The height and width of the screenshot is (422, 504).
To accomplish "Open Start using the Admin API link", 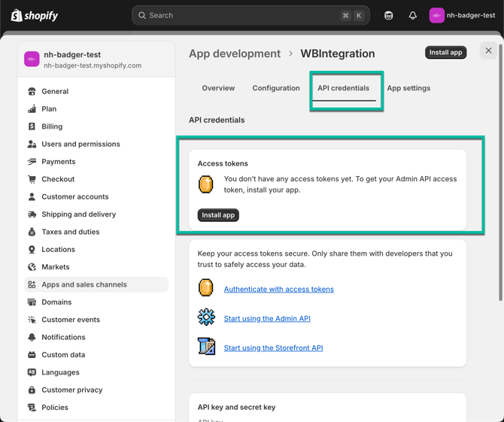I will (x=267, y=318).
